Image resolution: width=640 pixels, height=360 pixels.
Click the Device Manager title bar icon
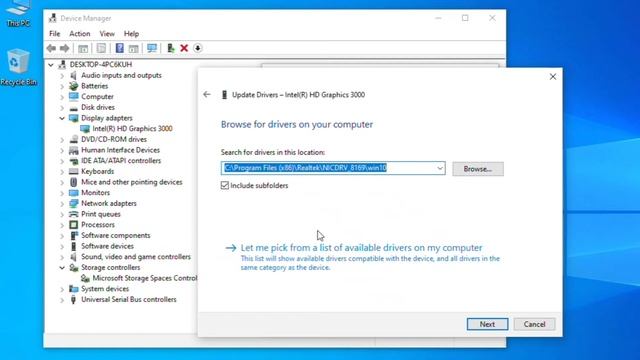click(x=52, y=18)
